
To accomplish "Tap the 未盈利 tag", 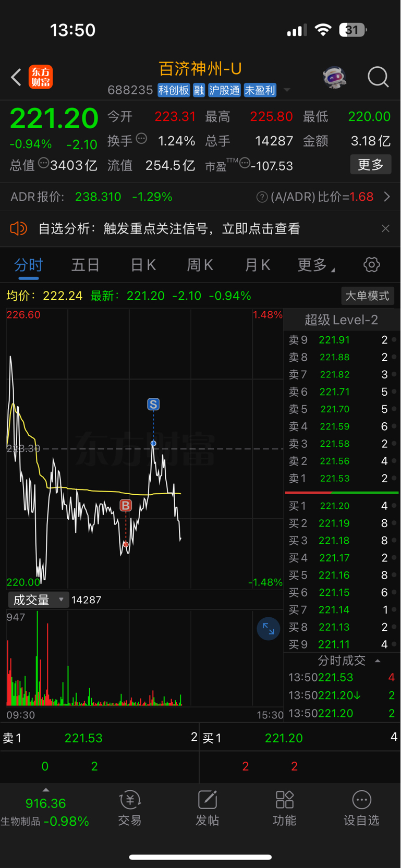I will [260, 90].
